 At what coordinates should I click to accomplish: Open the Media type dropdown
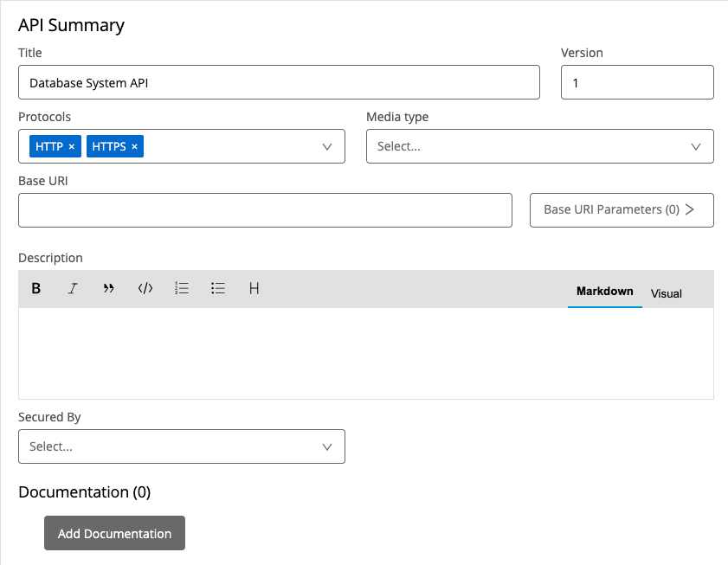tap(696, 147)
